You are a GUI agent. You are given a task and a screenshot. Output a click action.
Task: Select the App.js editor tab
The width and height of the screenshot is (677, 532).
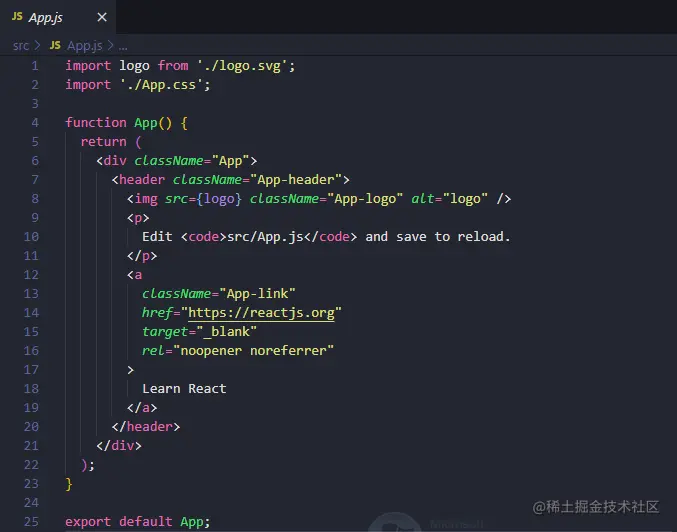(58, 17)
